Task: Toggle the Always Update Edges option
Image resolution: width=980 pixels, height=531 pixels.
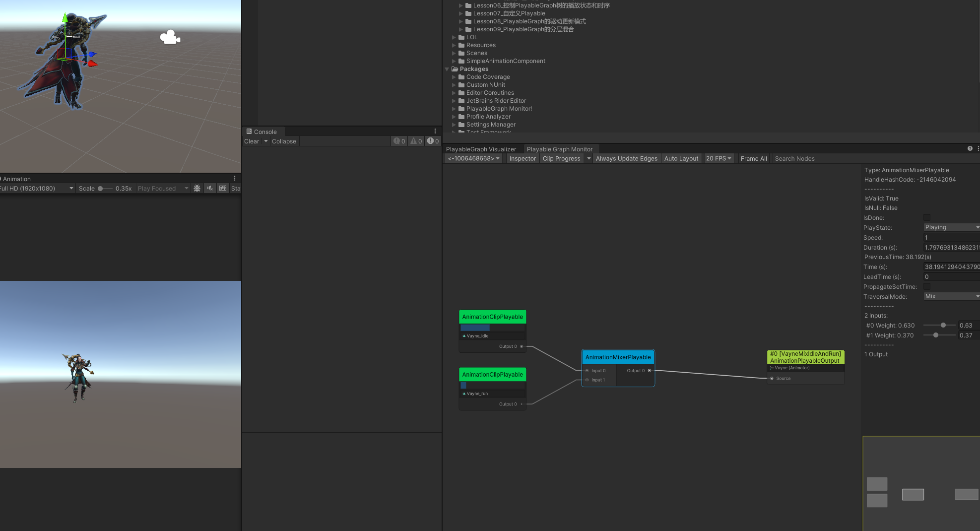Action: (626, 159)
